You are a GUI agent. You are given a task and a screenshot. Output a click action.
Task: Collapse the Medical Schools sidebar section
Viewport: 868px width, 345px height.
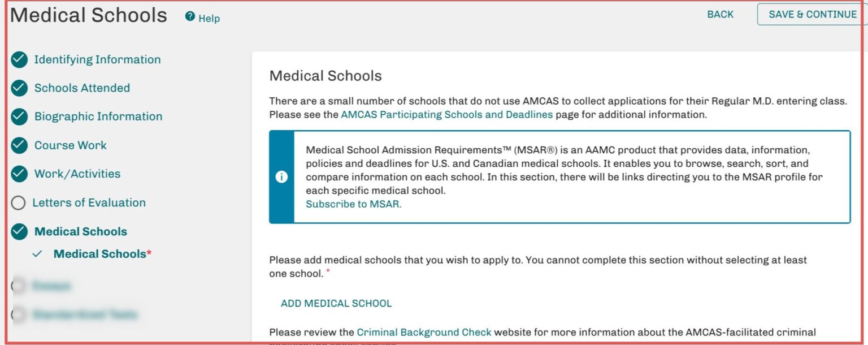[80, 231]
